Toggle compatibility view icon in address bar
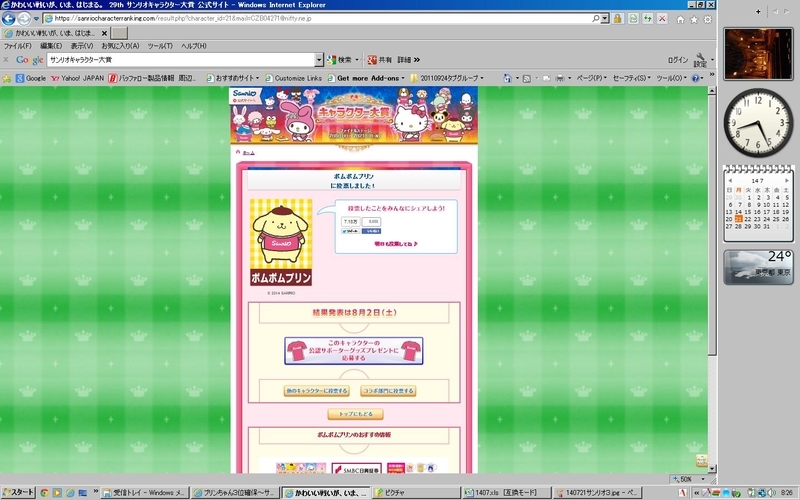The width and height of the screenshot is (800, 500). [633, 19]
